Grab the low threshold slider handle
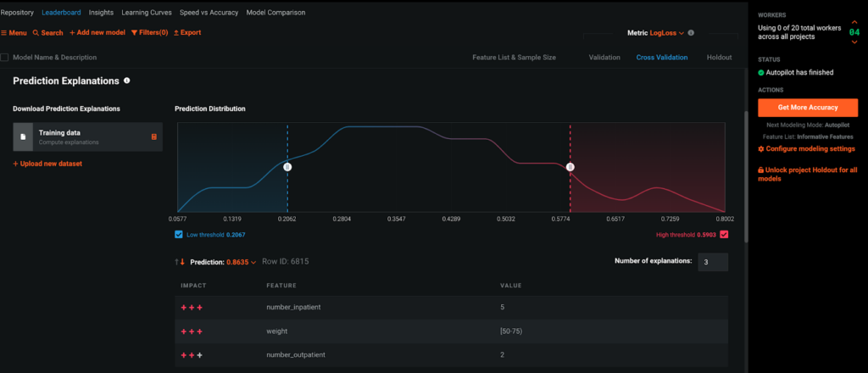Image resolution: width=868 pixels, height=373 pixels. pyautogui.click(x=287, y=166)
